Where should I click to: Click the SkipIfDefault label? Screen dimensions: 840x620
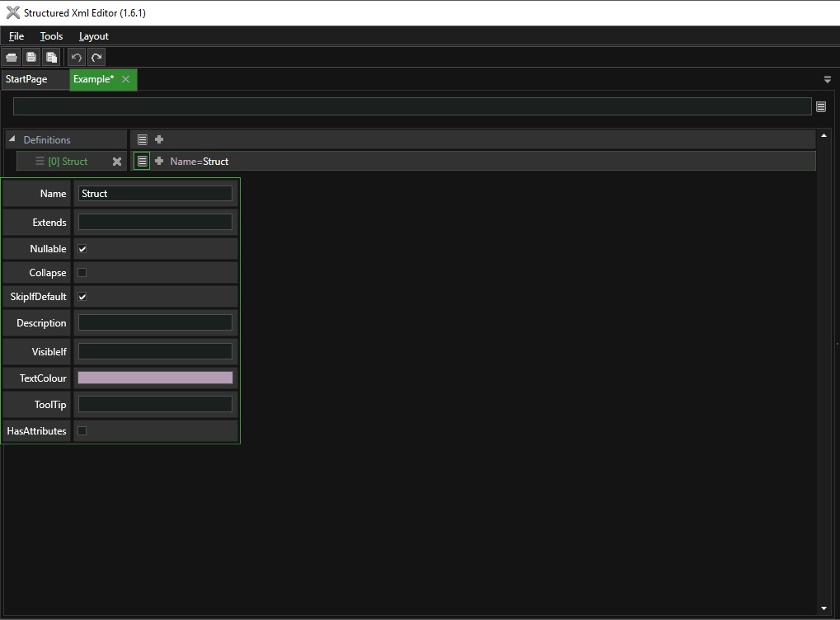[x=38, y=296]
